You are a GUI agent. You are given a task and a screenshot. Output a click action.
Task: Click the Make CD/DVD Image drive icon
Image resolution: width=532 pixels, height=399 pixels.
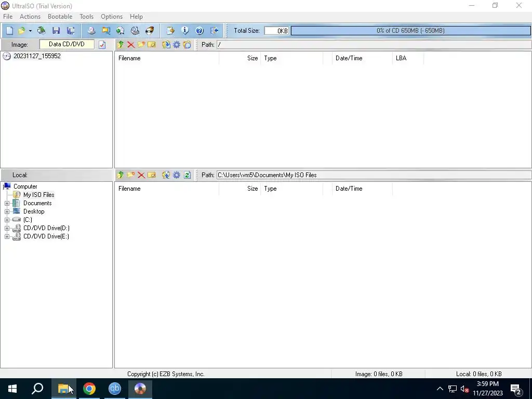click(91, 31)
